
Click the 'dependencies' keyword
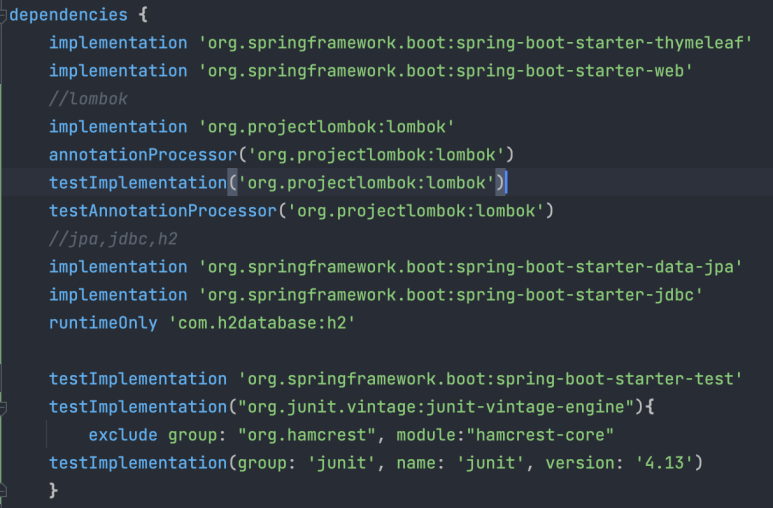click(x=69, y=15)
